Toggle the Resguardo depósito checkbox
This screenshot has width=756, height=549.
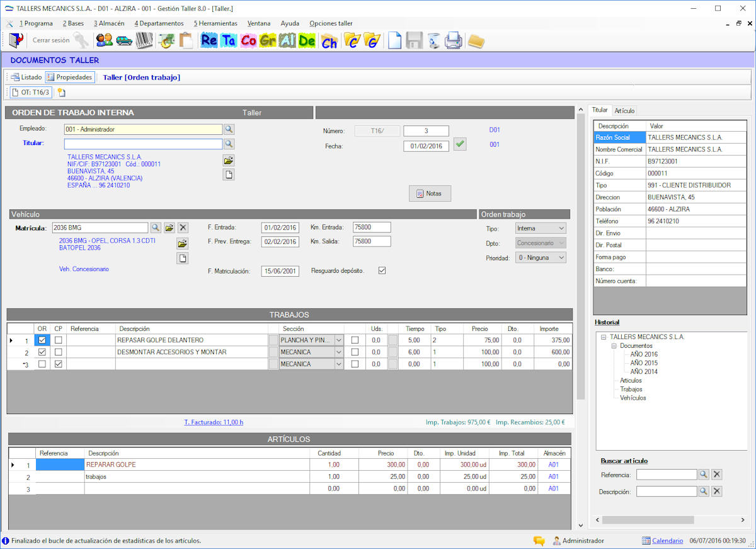(382, 270)
